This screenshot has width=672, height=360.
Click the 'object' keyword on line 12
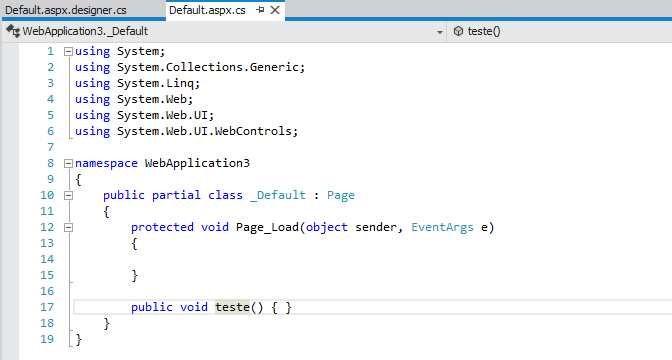tap(327, 227)
